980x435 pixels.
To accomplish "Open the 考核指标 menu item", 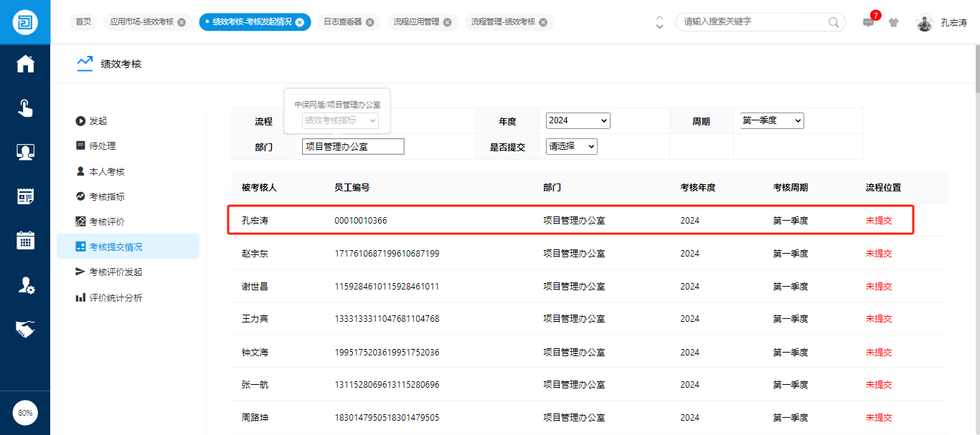I will point(128,196).
